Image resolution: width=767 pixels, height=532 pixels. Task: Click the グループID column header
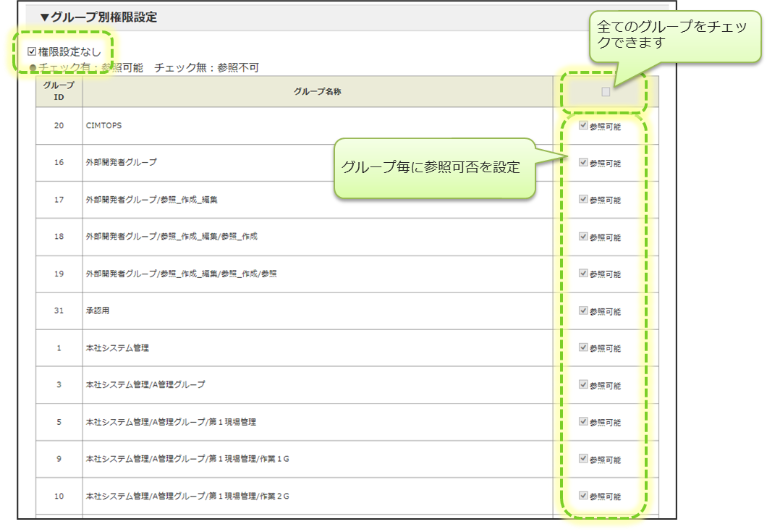(x=59, y=91)
